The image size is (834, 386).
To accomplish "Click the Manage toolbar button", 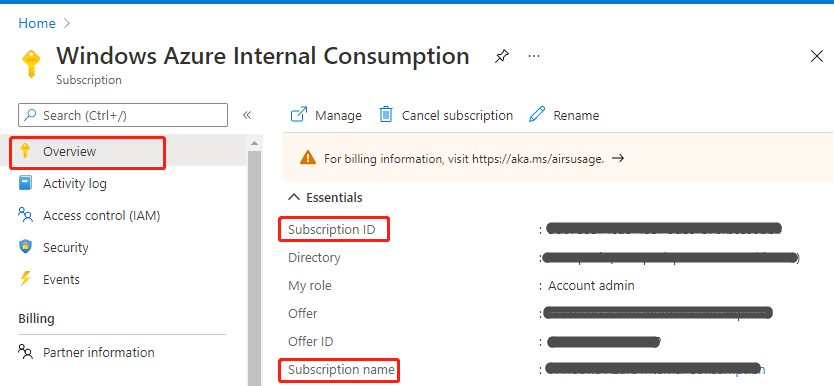I will (x=326, y=115).
